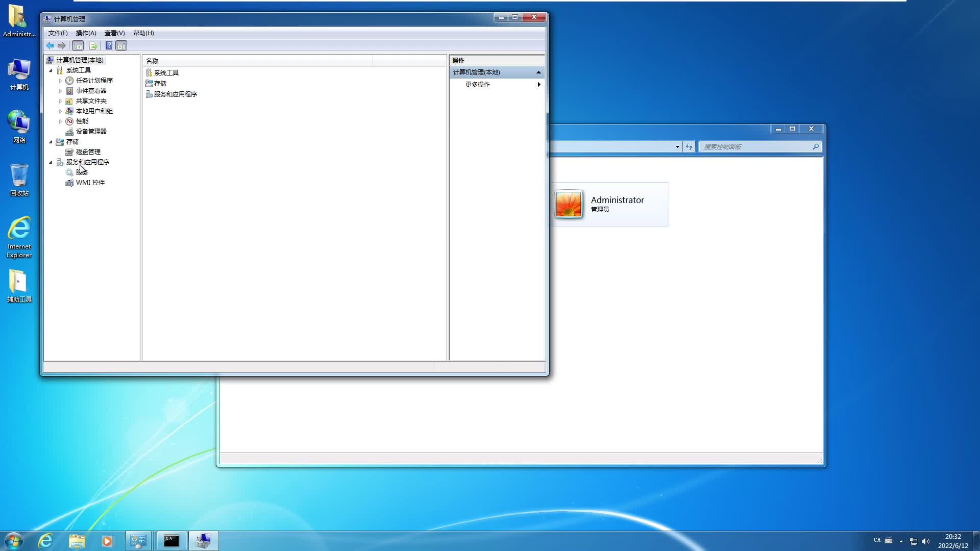Select 服务 under 服务和应用程序
The height and width of the screenshot is (551, 980).
click(82, 172)
